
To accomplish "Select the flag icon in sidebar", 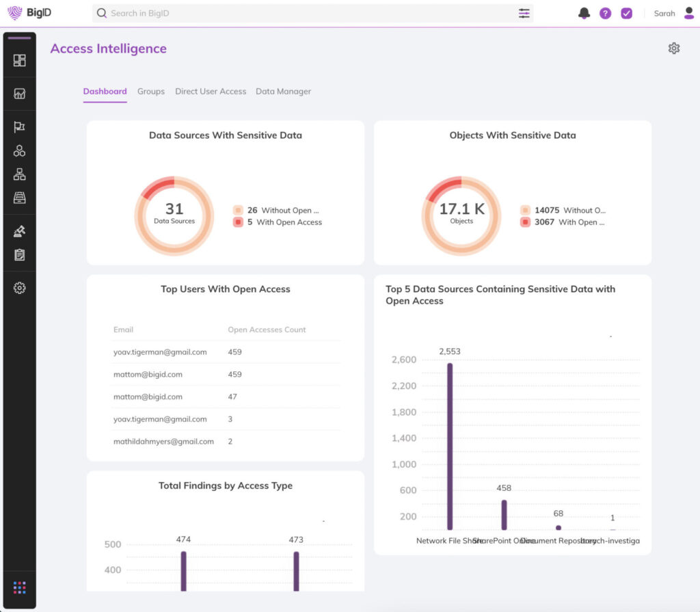I will 19,127.
